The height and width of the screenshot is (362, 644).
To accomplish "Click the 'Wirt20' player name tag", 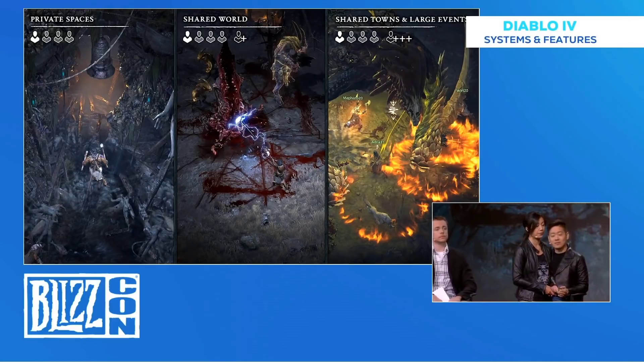I will (x=462, y=90).
